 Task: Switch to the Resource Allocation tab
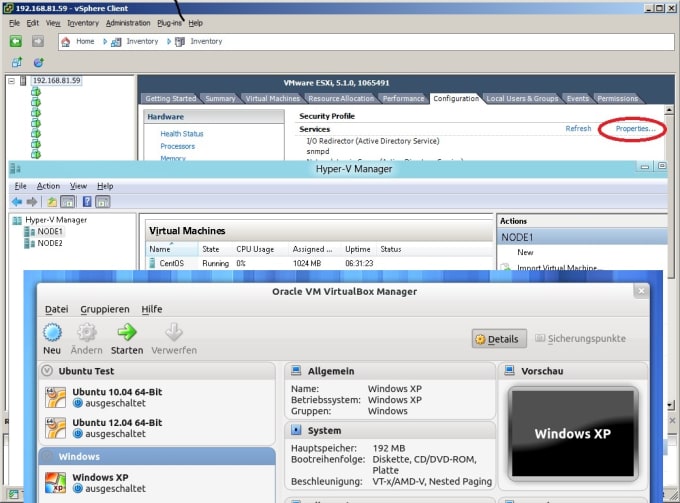point(341,98)
